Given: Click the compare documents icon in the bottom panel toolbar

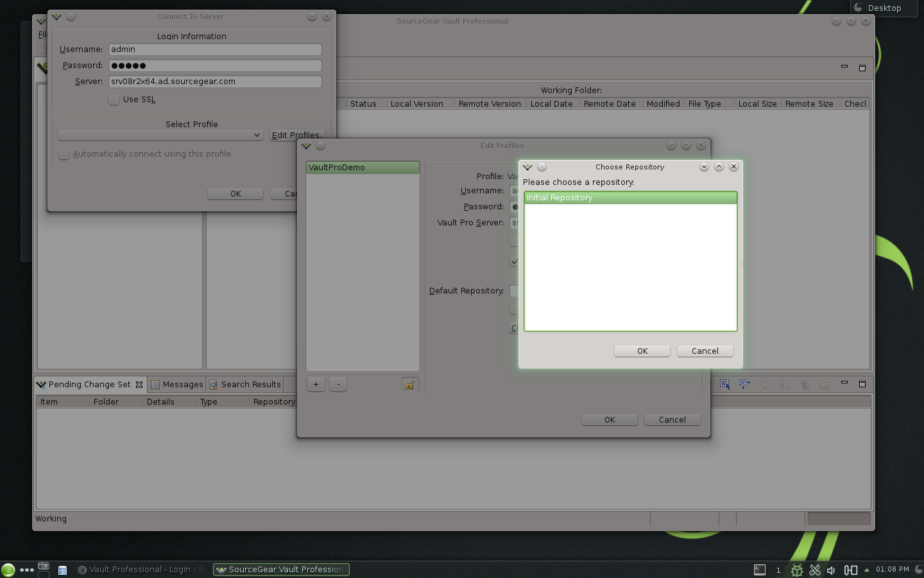Looking at the screenshot, I should 784,385.
